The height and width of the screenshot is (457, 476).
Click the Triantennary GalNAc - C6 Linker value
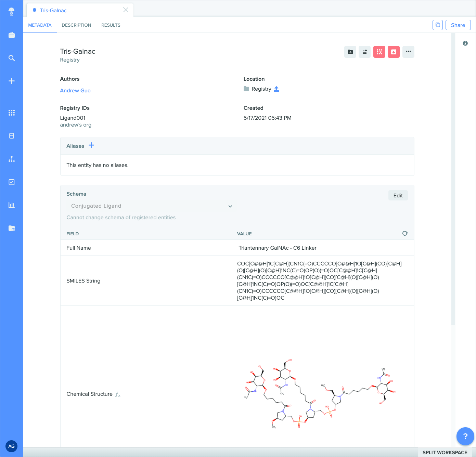pyautogui.click(x=278, y=248)
